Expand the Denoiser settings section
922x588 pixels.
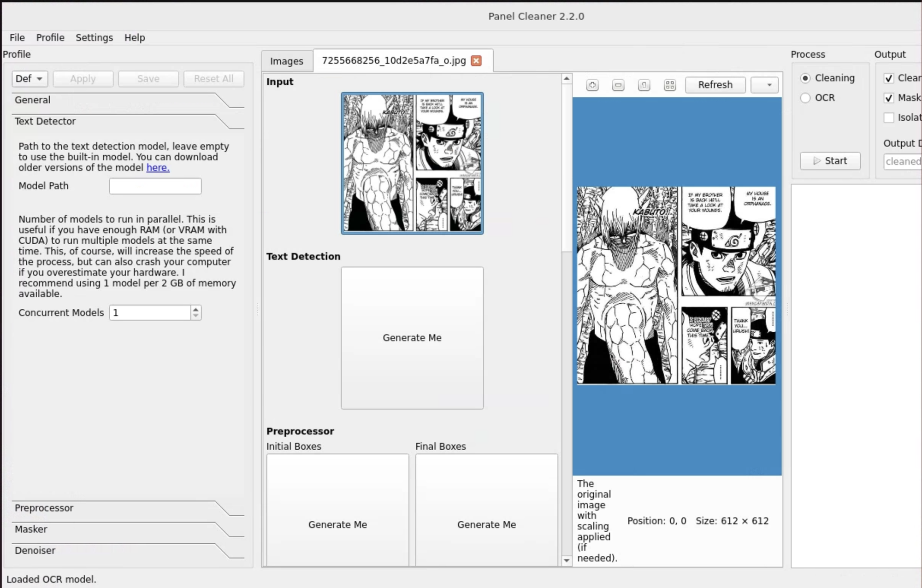click(35, 550)
